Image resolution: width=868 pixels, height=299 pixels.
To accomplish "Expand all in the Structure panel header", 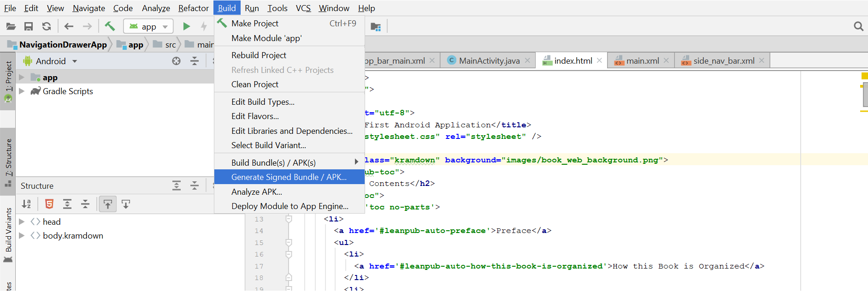I will coord(177,185).
